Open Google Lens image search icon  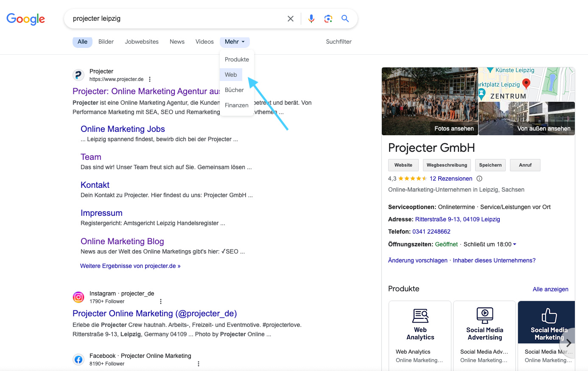[x=328, y=19]
